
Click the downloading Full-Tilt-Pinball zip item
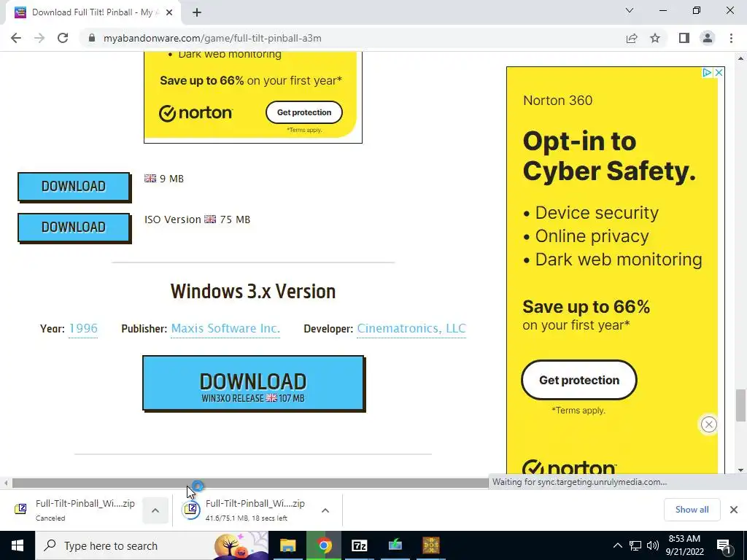point(245,510)
